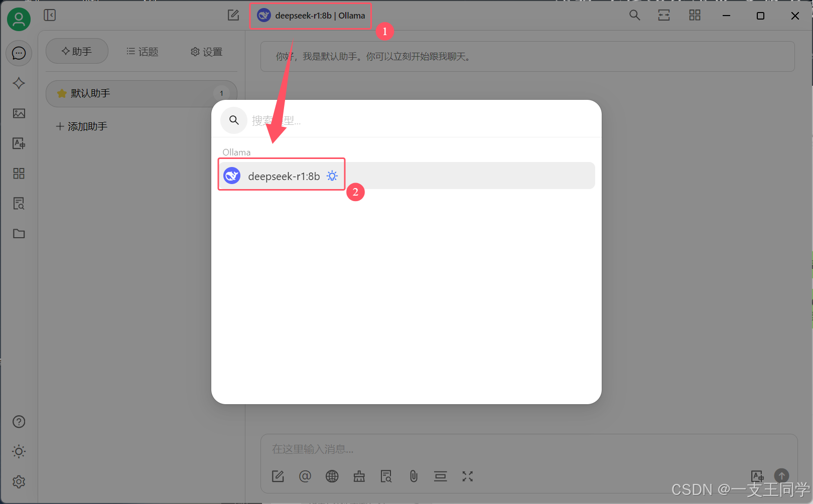This screenshot has width=813, height=504.
Task: Toggle web search globe icon
Action: (x=332, y=476)
